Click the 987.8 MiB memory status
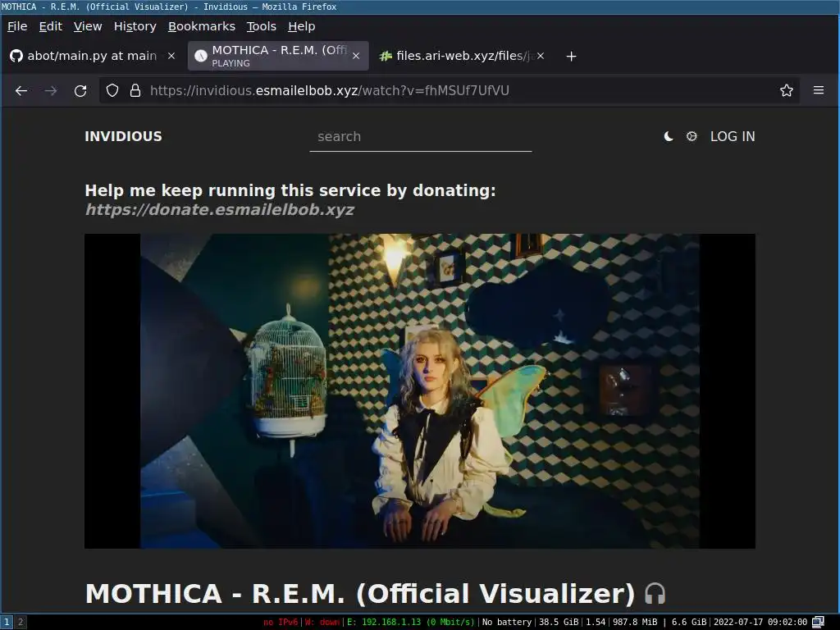 pyautogui.click(x=635, y=622)
